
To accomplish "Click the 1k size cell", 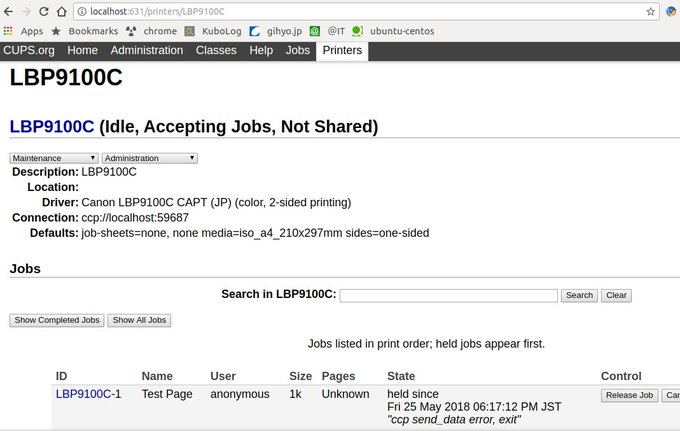I will tap(295, 394).
